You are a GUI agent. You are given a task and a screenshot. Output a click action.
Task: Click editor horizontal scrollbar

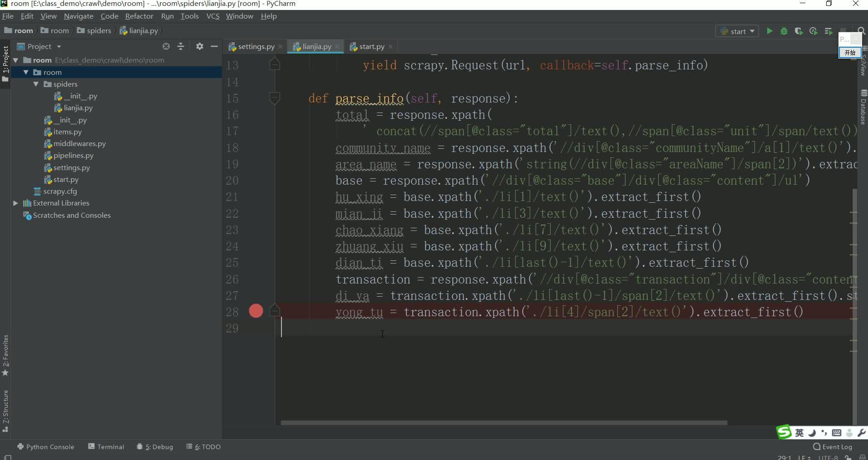click(x=504, y=422)
